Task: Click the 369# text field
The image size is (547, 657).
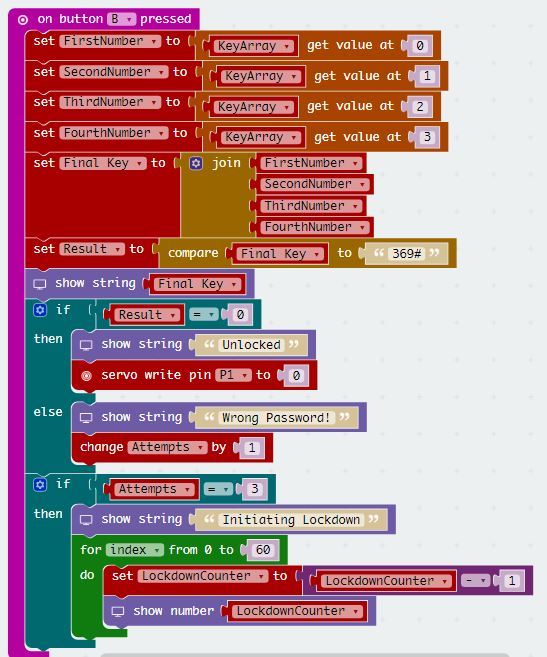Action: click(407, 253)
